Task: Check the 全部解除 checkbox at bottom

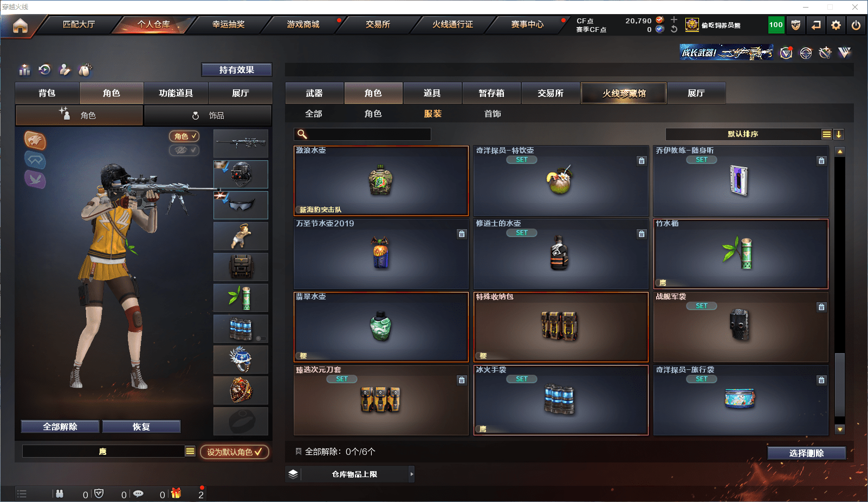Action: [x=298, y=451]
